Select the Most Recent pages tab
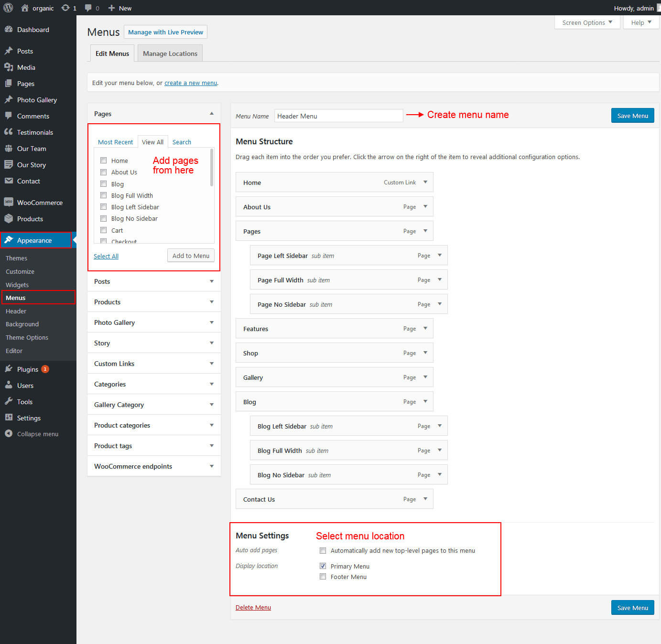This screenshot has width=661, height=644. 115,142
